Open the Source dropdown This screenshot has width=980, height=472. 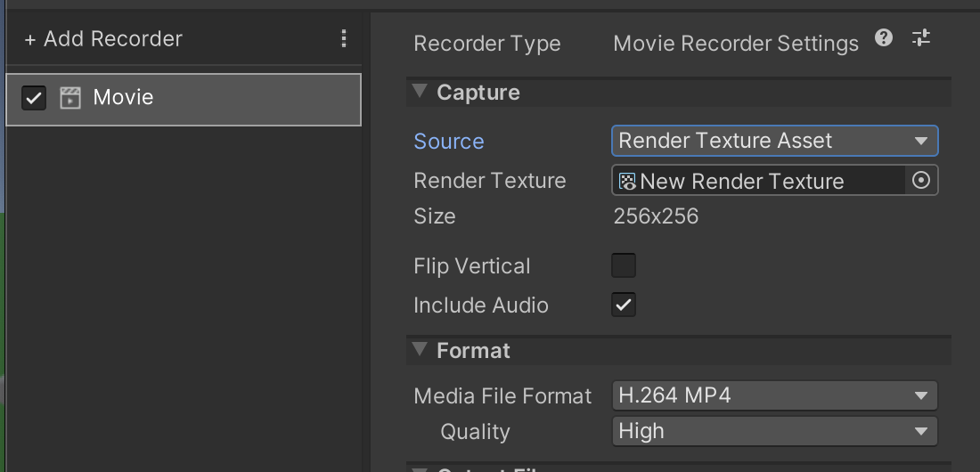[773, 141]
